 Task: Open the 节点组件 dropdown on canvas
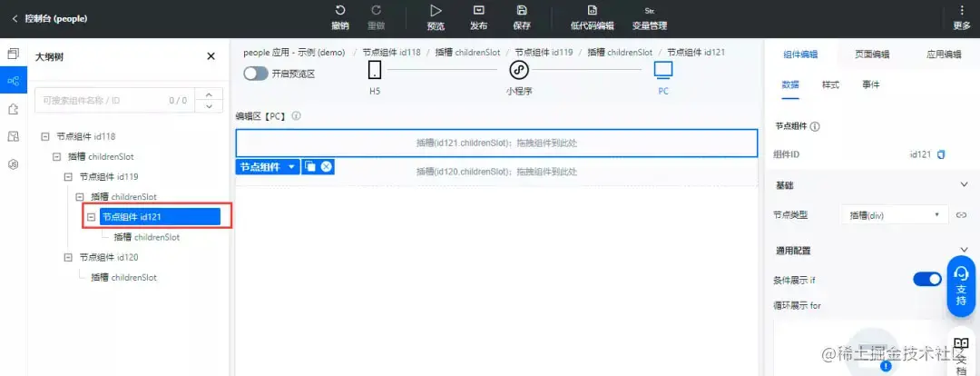pyautogui.click(x=268, y=166)
